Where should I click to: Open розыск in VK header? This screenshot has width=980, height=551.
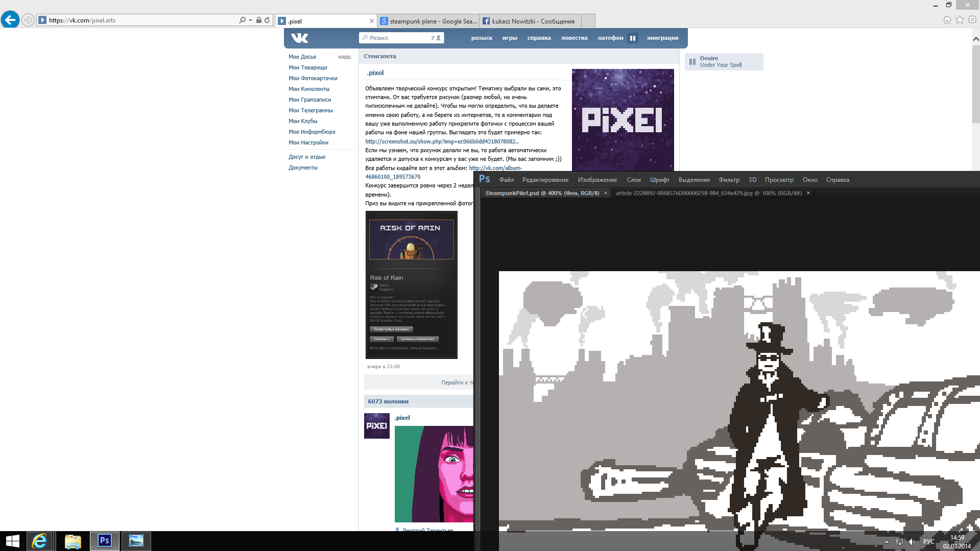point(482,38)
